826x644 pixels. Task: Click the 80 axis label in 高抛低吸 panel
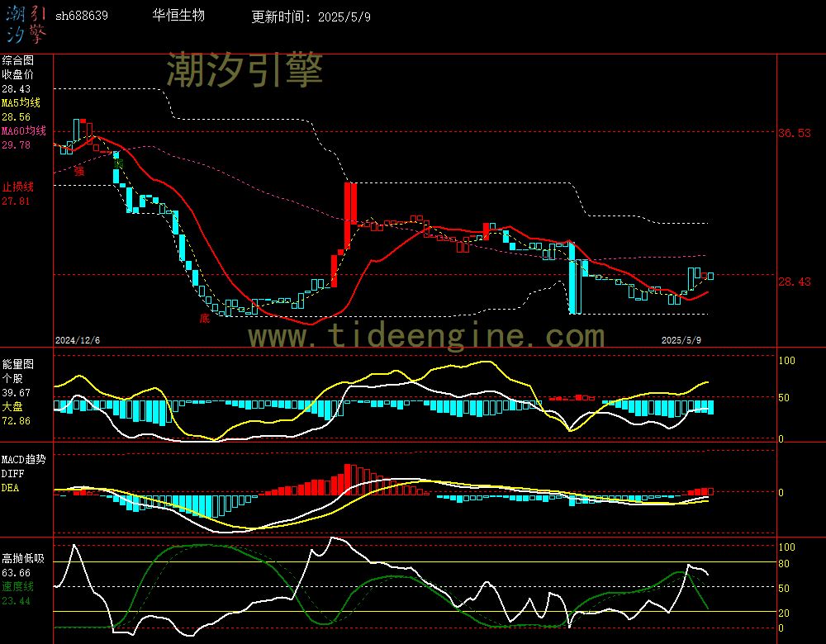tap(784, 564)
